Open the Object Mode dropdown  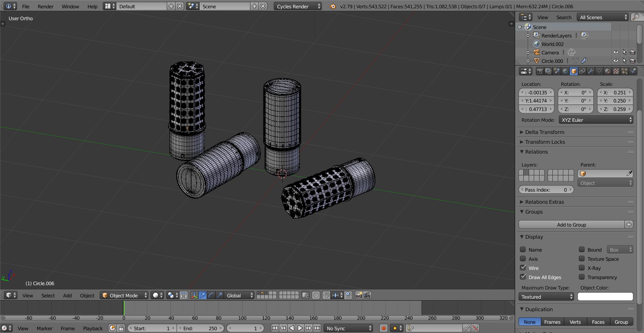(124, 295)
